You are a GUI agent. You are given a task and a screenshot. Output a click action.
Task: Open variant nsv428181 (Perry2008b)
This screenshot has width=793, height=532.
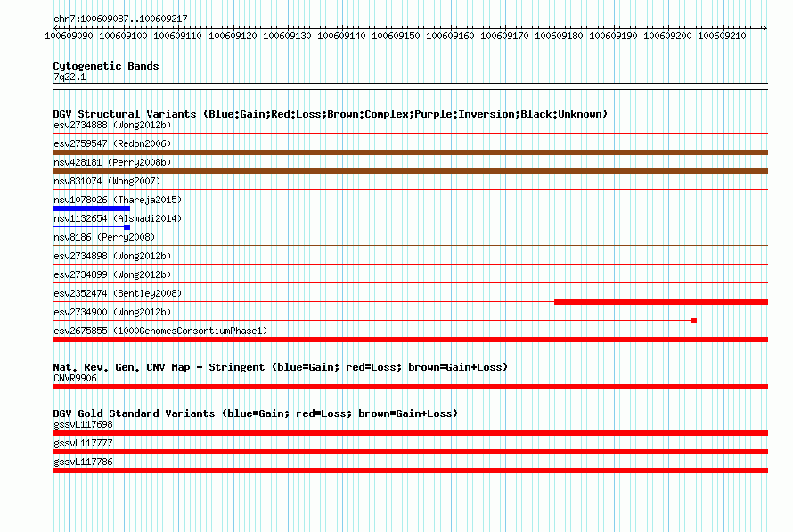click(x=112, y=162)
